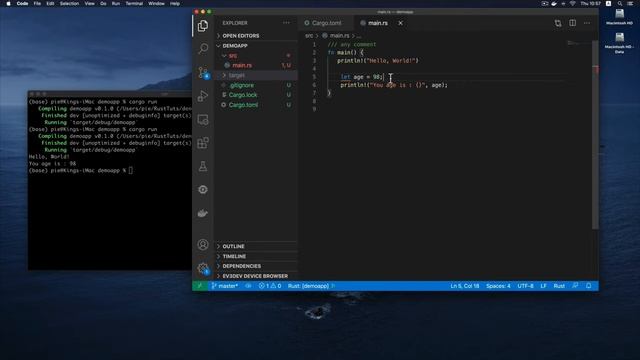
Task: Open the Selection menu
Action: coord(69,3)
